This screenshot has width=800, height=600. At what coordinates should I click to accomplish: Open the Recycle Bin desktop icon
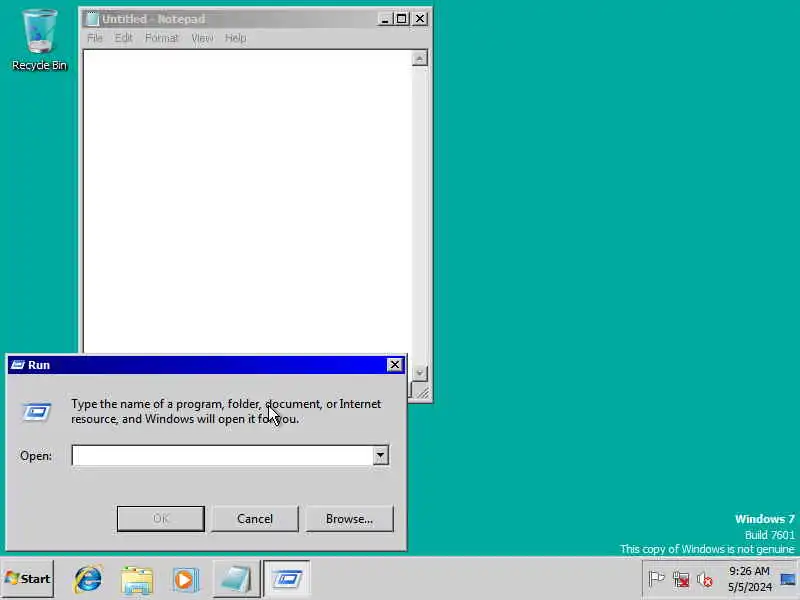39,40
